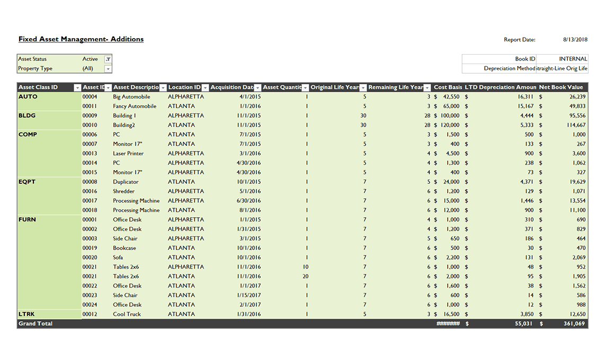604x364 pixels.
Task: Select the report date 8/13/2018 cell
Action: (575, 39)
